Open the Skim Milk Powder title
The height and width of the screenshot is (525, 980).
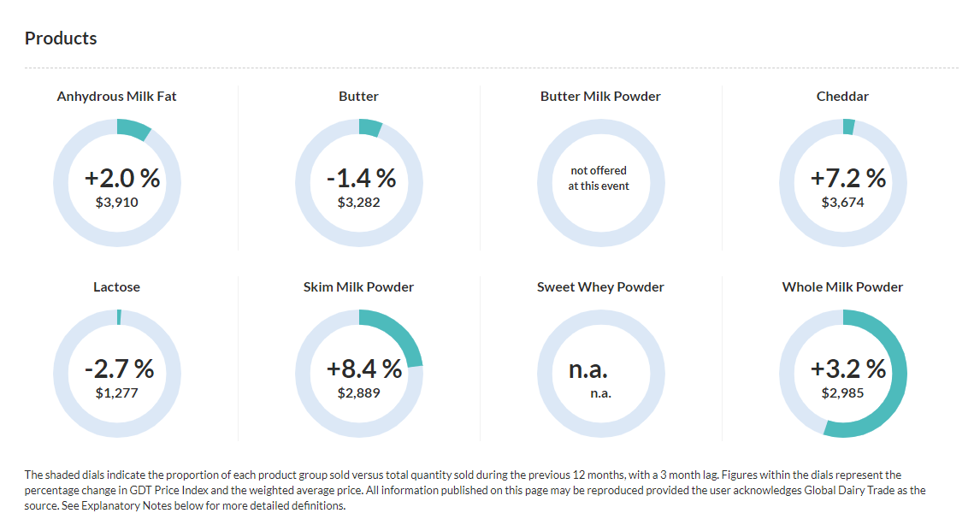[358, 287]
